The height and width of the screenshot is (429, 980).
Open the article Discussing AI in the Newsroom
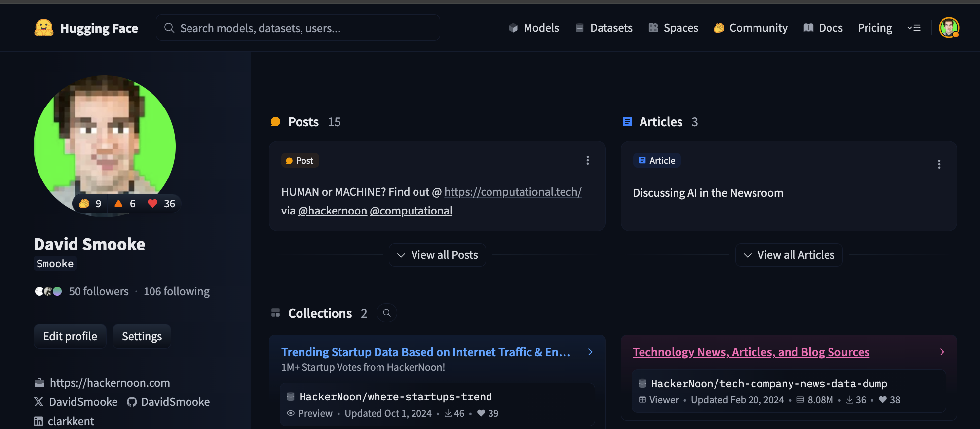(708, 193)
